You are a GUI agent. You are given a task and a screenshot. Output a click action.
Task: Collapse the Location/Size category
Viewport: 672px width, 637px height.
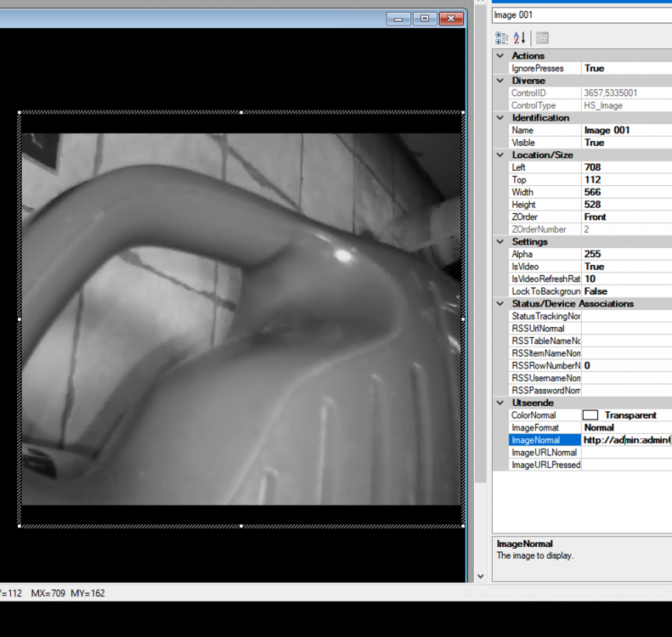tap(500, 155)
